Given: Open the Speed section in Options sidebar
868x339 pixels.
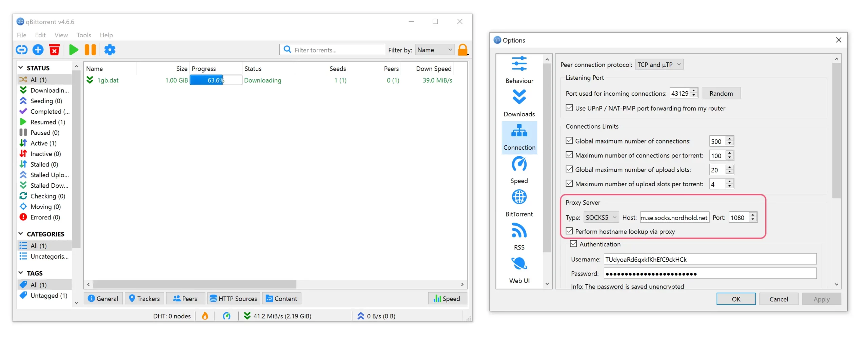Looking at the screenshot, I should (x=519, y=170).
